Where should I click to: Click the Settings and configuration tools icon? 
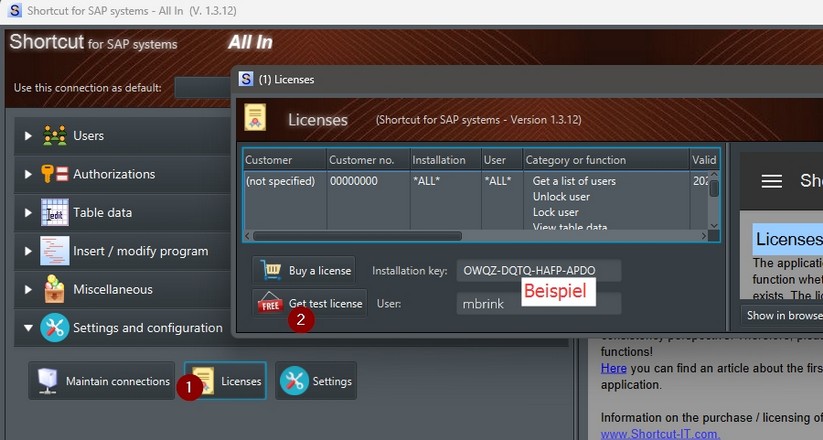[x=54, y=328]
